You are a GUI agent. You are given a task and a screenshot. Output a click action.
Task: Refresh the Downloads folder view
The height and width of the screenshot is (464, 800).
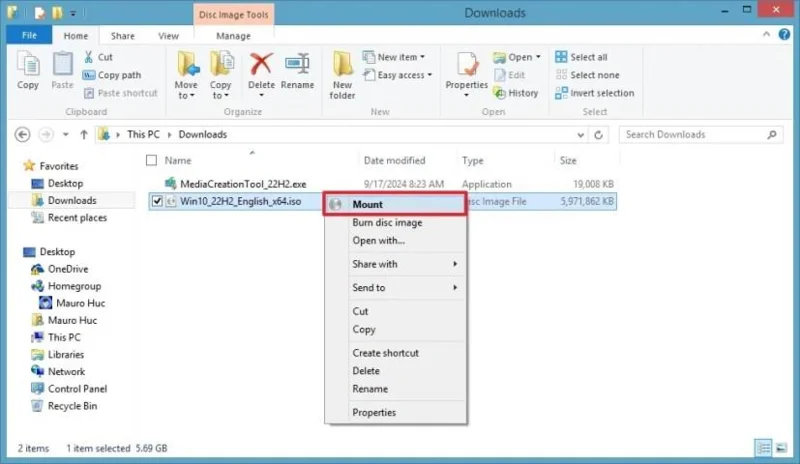click(598, 135)
